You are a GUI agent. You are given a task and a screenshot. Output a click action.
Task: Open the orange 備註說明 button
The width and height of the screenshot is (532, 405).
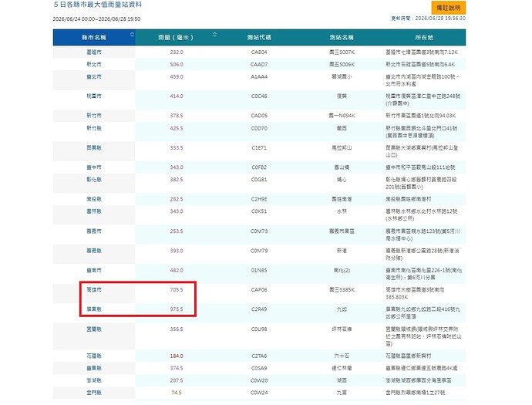click(x=448, y=8)
